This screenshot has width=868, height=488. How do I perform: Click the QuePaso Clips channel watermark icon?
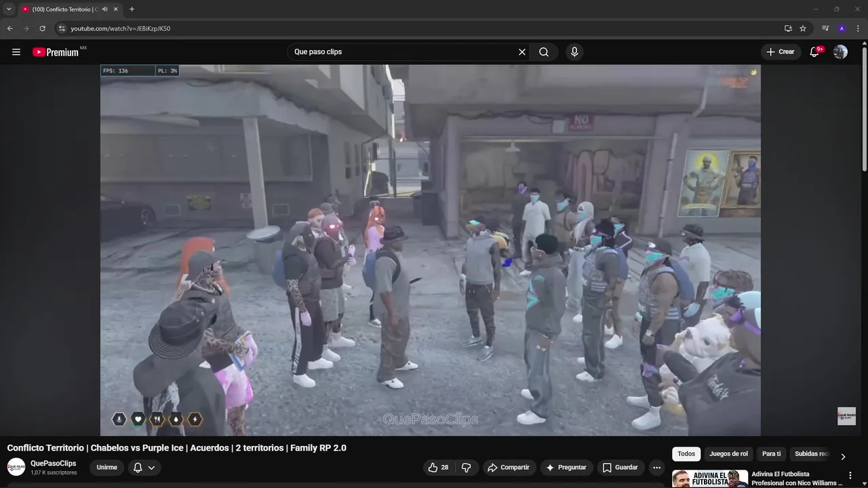coord(846,416)
